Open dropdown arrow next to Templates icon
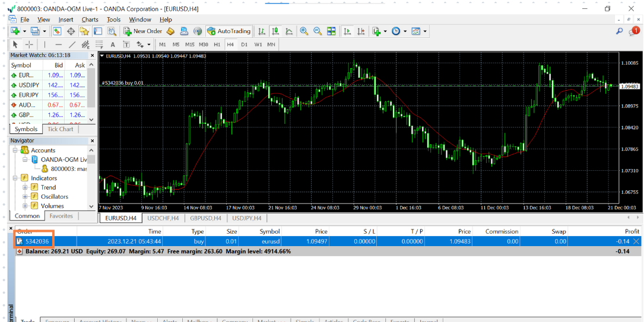This screenshot has width=644, height=322. tap(424, 31)
